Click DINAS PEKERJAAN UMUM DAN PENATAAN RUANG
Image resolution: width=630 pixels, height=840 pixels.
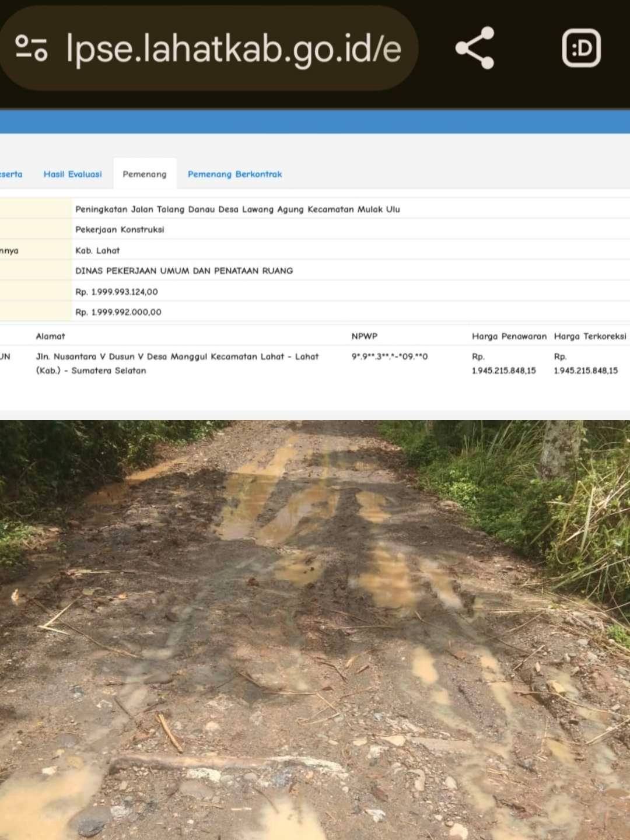pyautogui.click(x=184, y=271)
